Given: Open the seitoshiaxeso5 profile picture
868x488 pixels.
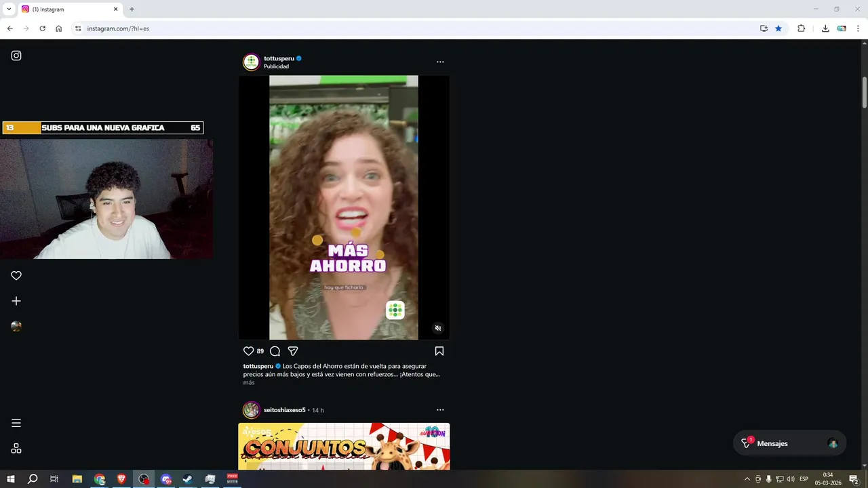Looking at the screenshot, I should (x=252, y=410).
